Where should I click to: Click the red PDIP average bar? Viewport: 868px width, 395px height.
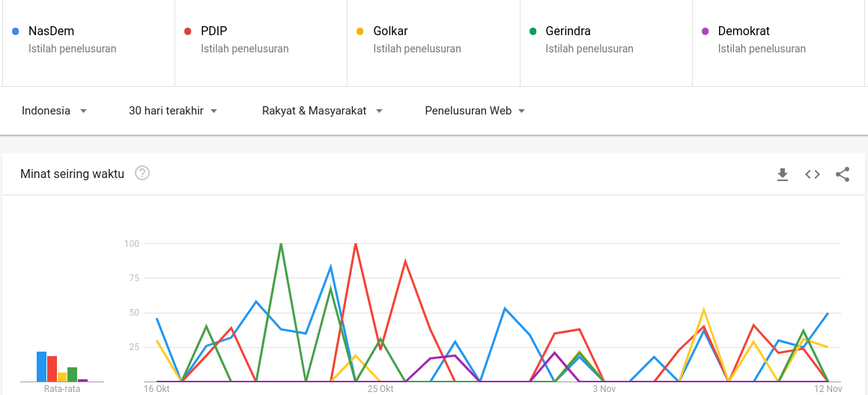[52, 369]
